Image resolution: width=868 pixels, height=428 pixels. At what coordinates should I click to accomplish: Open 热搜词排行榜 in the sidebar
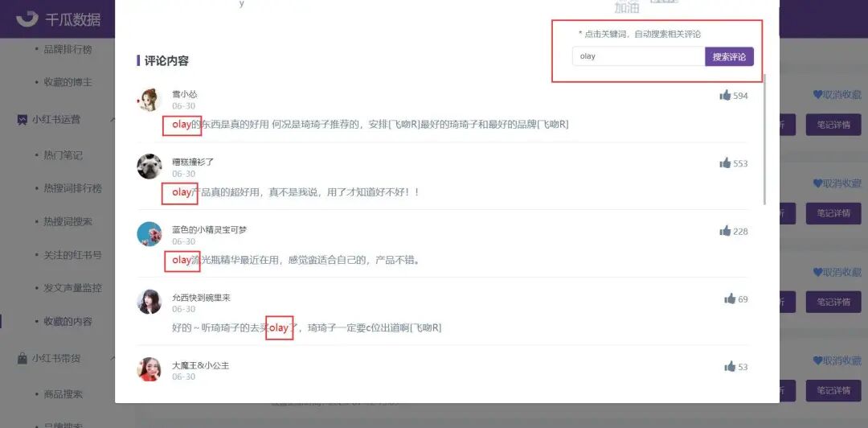click(x=72, y=188)
